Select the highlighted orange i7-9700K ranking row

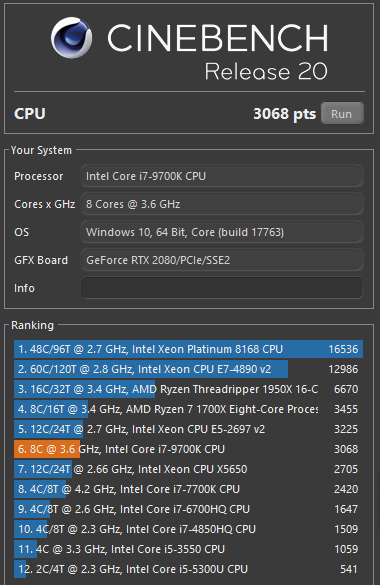[x=188, y=449]
